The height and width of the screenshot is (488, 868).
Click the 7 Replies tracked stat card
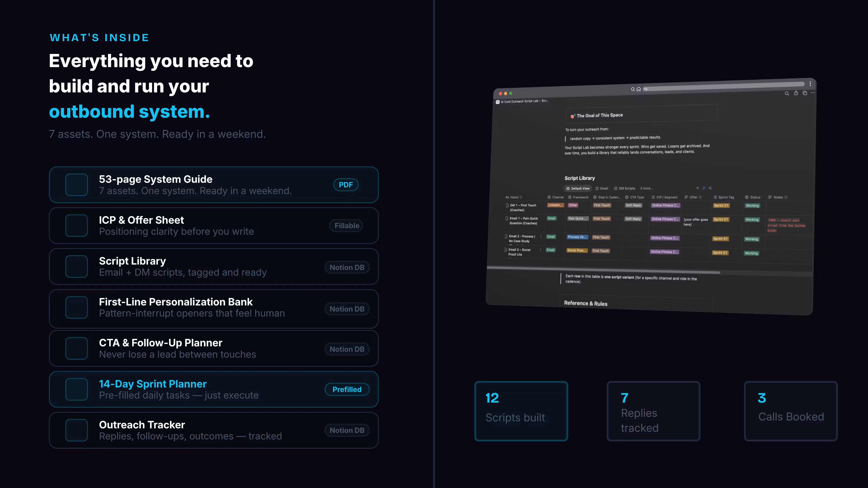point(653,411)
